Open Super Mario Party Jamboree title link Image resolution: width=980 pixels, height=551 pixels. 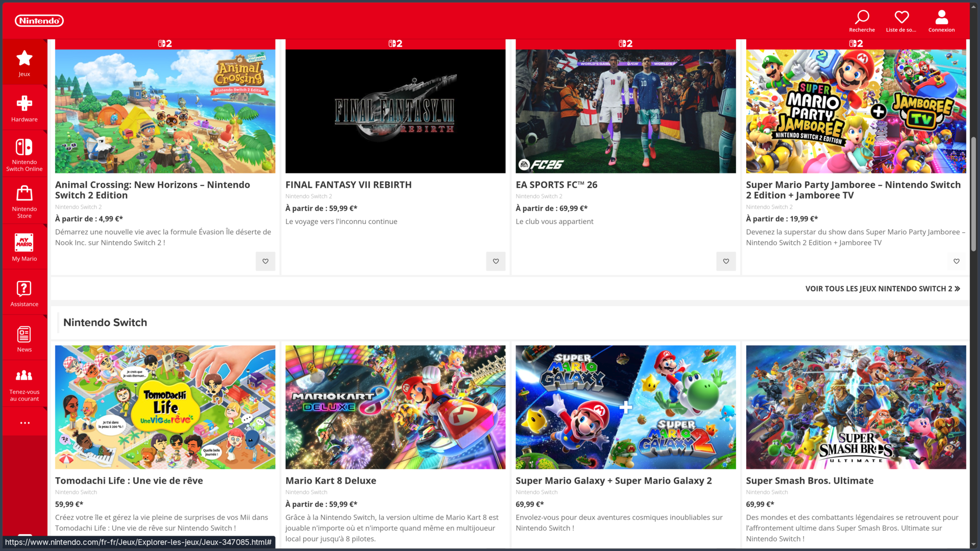tap(853, 190)
